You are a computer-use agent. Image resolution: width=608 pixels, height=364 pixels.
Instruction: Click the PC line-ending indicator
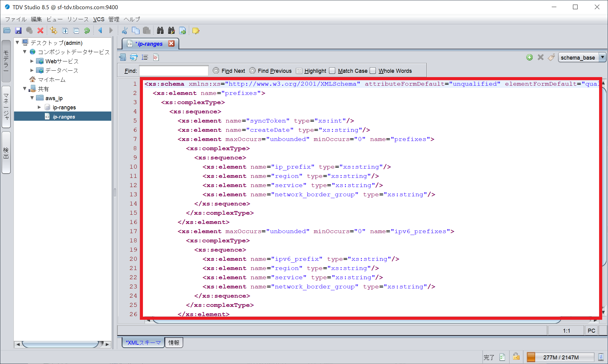tap(591, 331)
